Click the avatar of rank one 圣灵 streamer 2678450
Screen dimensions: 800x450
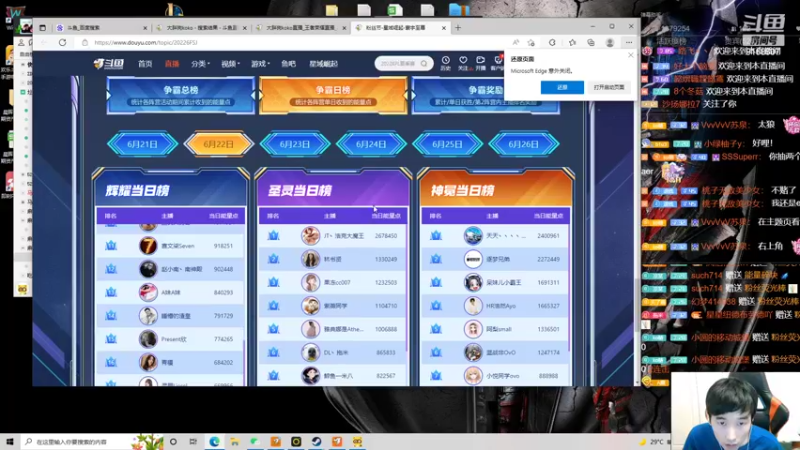pos(310,236)
